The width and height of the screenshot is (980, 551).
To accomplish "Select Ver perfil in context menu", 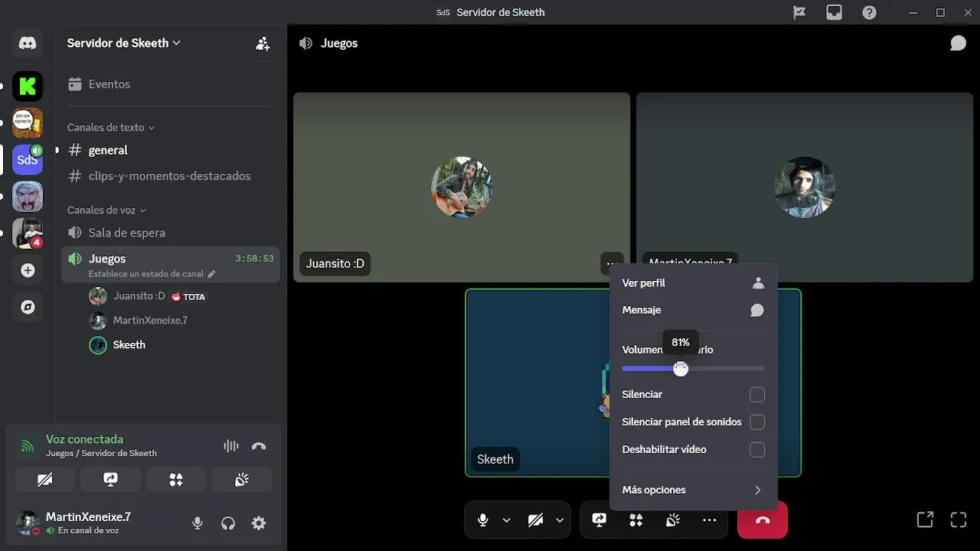I will [693, 283].
